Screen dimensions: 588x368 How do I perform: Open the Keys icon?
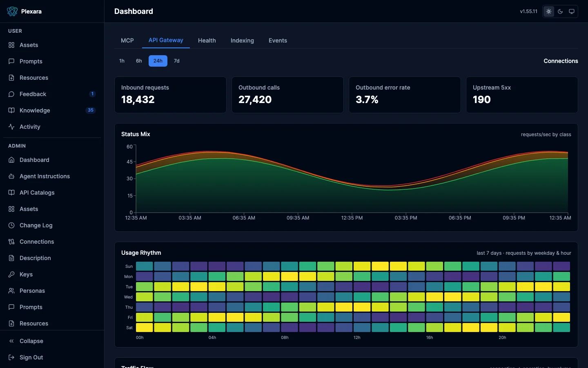(x=11, y=274)
